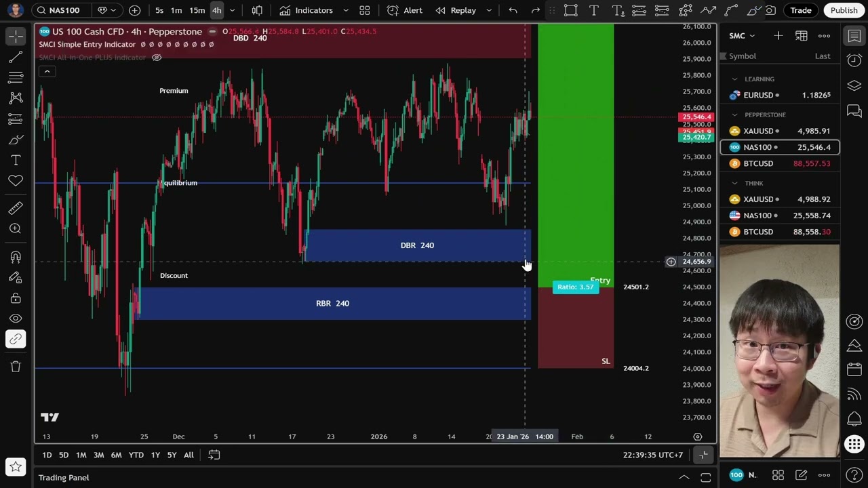
Task: Set chart range to 1M
Action: tap(81, 455)
